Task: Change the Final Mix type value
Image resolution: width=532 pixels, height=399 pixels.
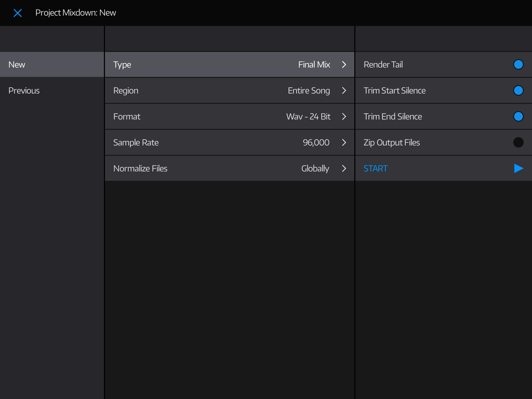Action: tap(314, 64)
